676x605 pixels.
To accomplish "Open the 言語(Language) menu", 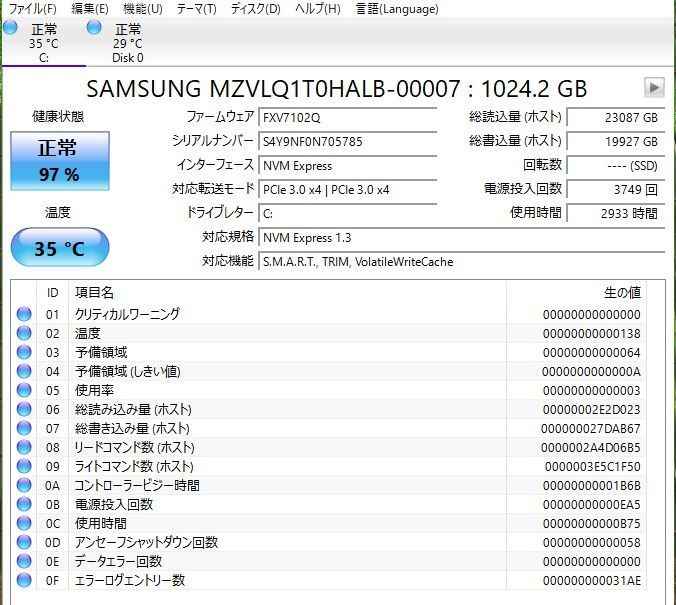I will click(x=397, y=9).
